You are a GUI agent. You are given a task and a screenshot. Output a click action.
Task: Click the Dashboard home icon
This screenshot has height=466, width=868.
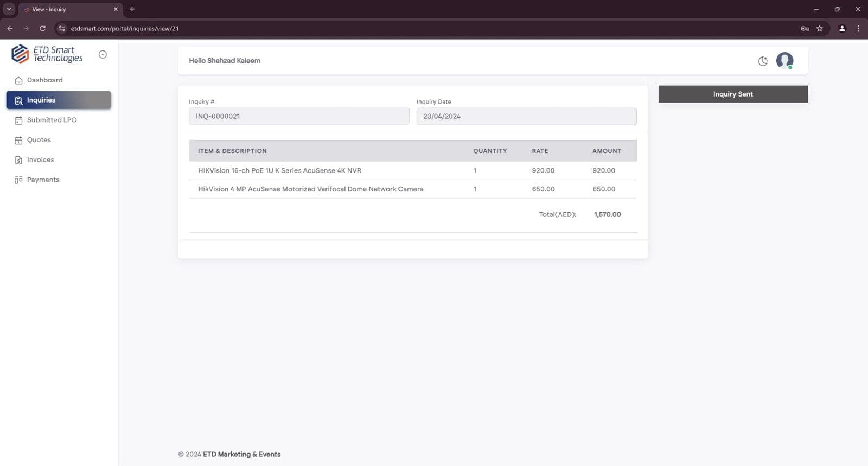point(18,80)
